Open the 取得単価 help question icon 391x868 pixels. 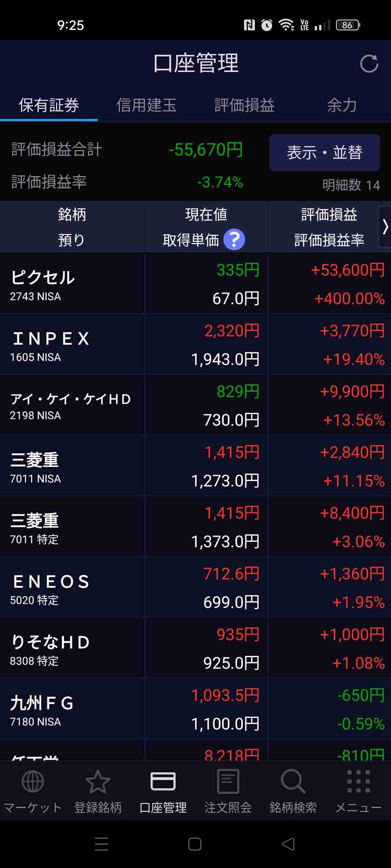(x=234, y=240)
